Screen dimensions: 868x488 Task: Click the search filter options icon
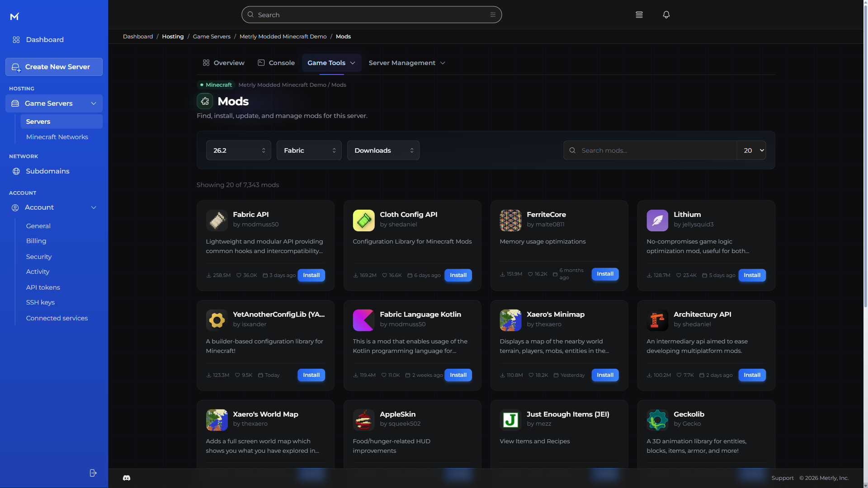(x=493, y=15)
